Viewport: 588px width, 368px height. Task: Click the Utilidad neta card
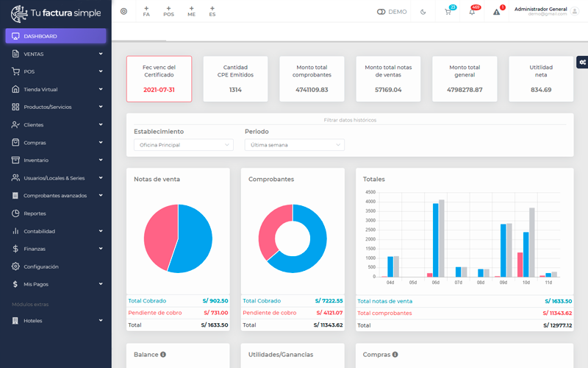541,79
